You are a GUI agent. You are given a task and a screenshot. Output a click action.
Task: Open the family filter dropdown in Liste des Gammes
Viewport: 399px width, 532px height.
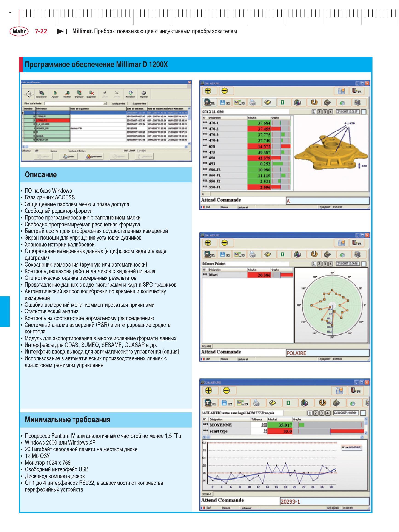pyautogui.click(x=105, y=104)
